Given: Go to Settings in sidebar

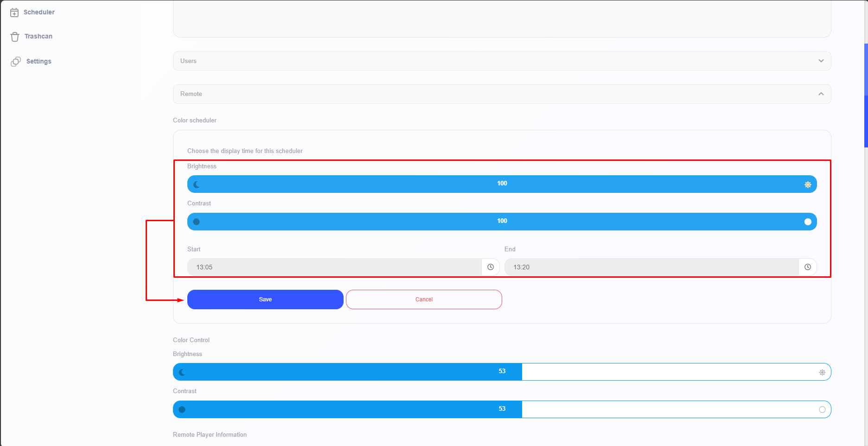Looking at the screenshot, I should point(39,62).
